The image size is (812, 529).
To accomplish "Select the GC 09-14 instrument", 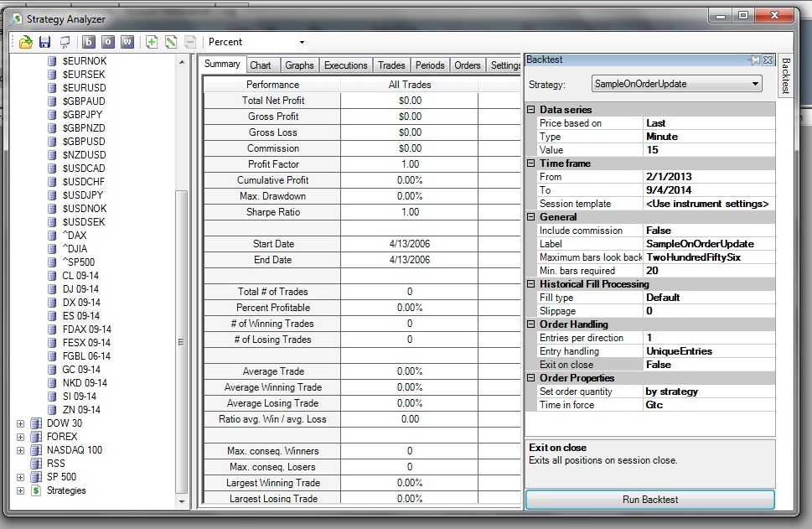I will point(81,370).
